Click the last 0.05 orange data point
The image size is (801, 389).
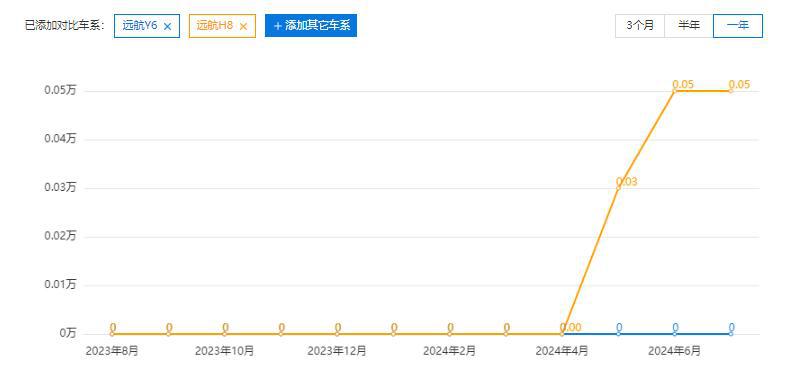[x=731, y=91]
